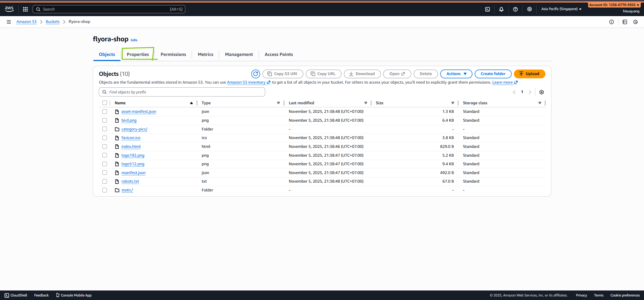
Task: Click the Buckets breadcrumb link
Action: coord(53,22)
